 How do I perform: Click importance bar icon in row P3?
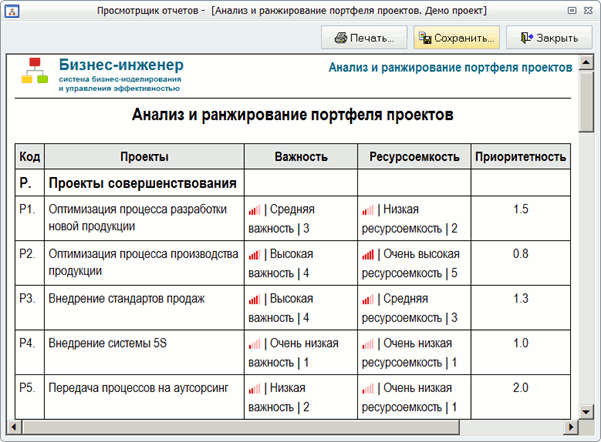(x=254, y=299)
